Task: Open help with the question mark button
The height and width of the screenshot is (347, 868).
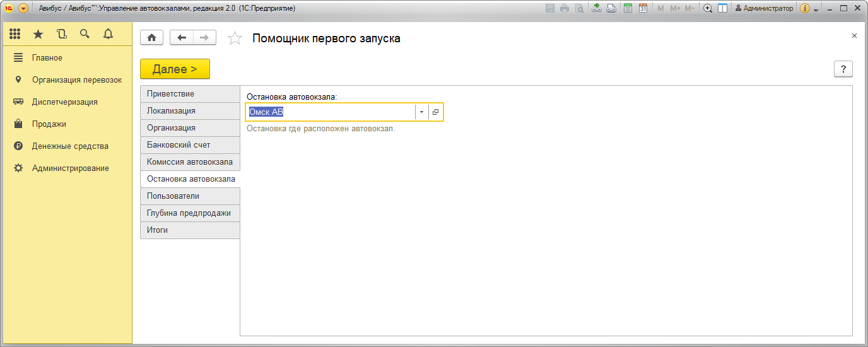Action: point(843,69)
